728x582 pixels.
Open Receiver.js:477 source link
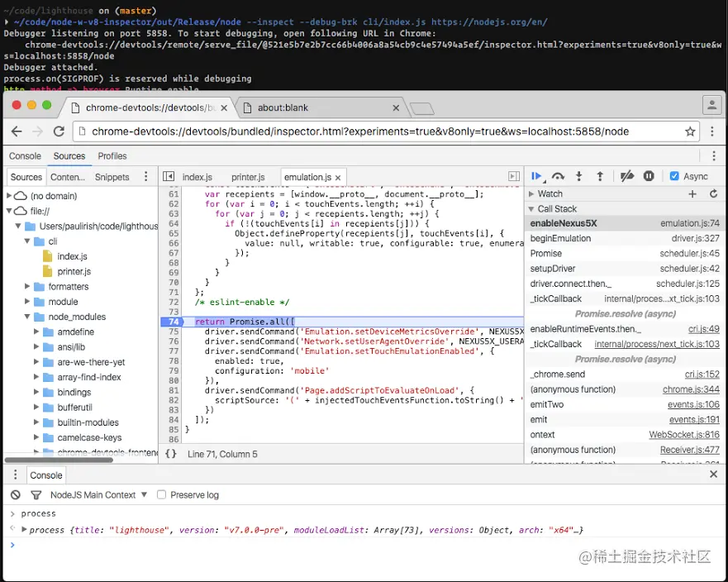tap(689, 450)
